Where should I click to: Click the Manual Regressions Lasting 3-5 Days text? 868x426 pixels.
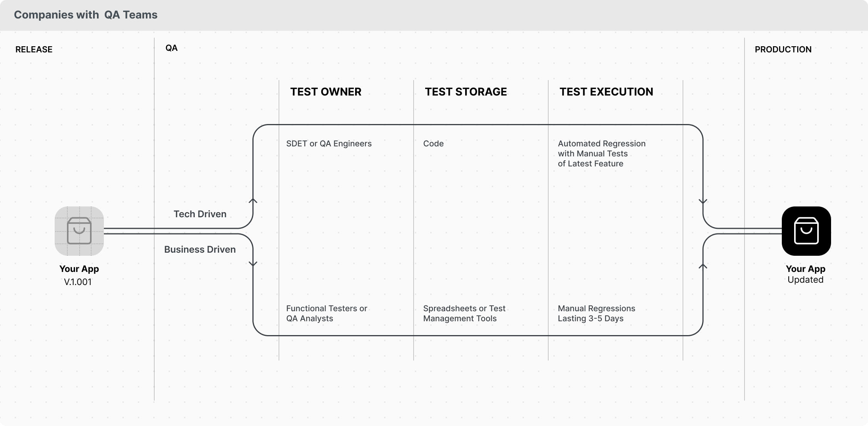pyautogui.click(x=596, y=313)
